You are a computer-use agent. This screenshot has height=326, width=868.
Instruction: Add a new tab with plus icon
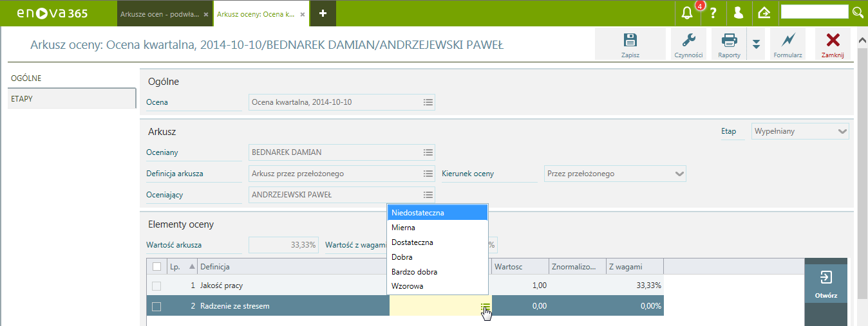(323, 13)
